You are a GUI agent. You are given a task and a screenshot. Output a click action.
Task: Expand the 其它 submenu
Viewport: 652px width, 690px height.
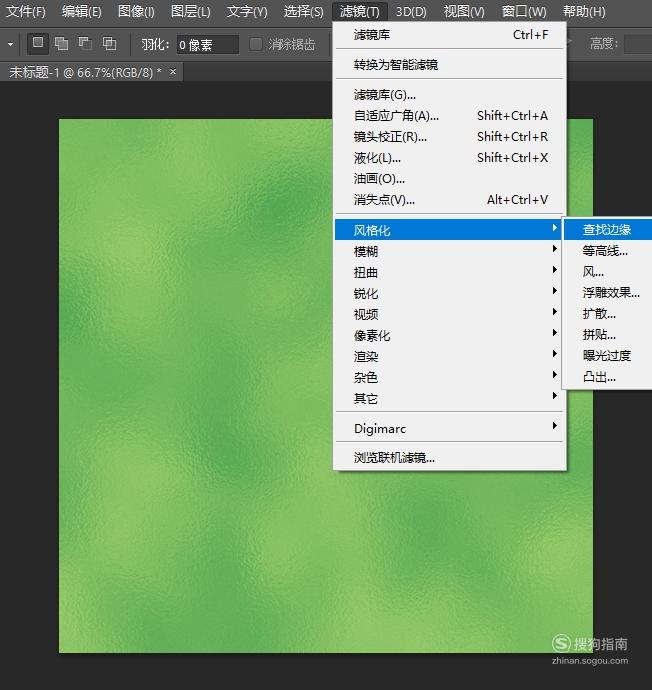click(x=449, y=398)
